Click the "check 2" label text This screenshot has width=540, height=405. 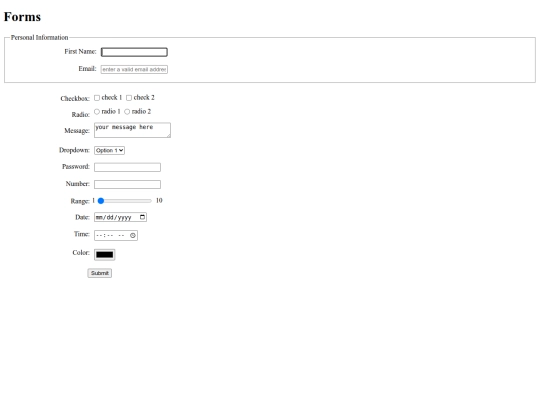pyautogui.click(x=144, y=97)
